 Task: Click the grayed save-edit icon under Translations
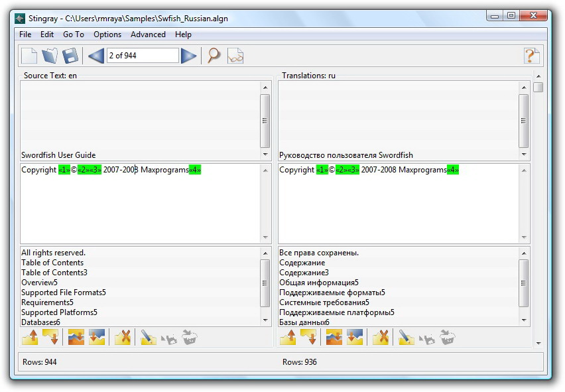point(426,338)
